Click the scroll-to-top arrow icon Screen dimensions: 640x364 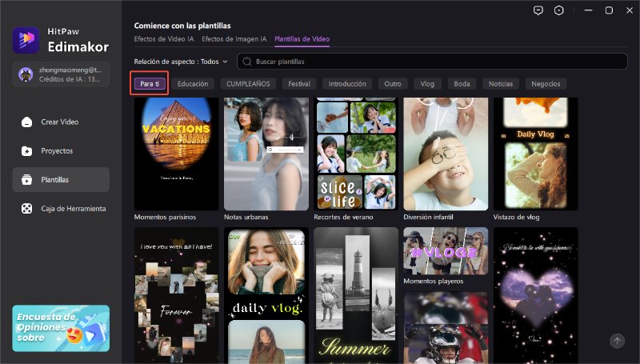coord(617,340)
